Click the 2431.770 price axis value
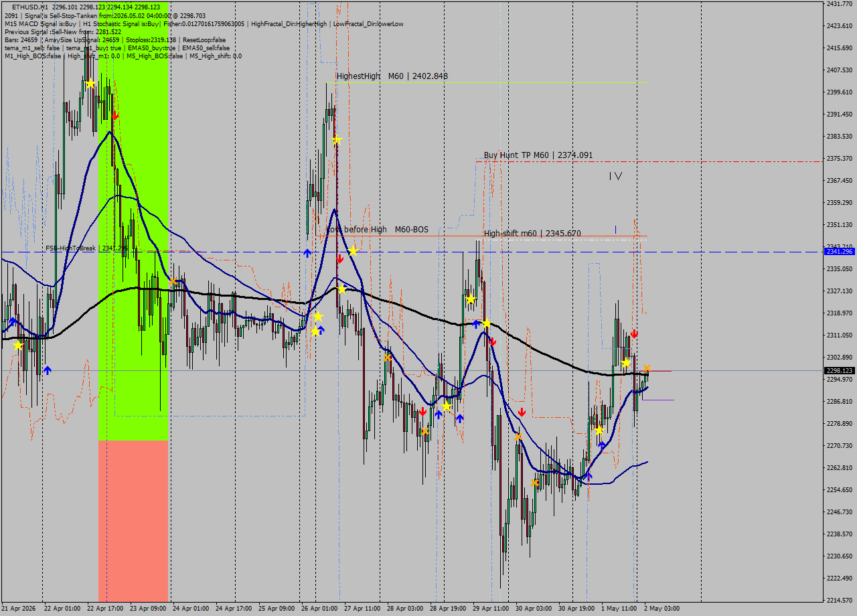 839,4
